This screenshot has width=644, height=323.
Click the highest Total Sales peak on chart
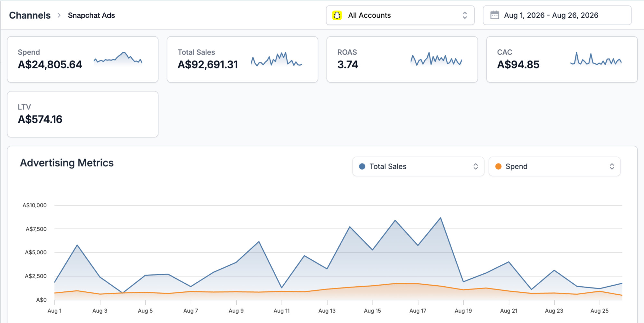[440, 218]
